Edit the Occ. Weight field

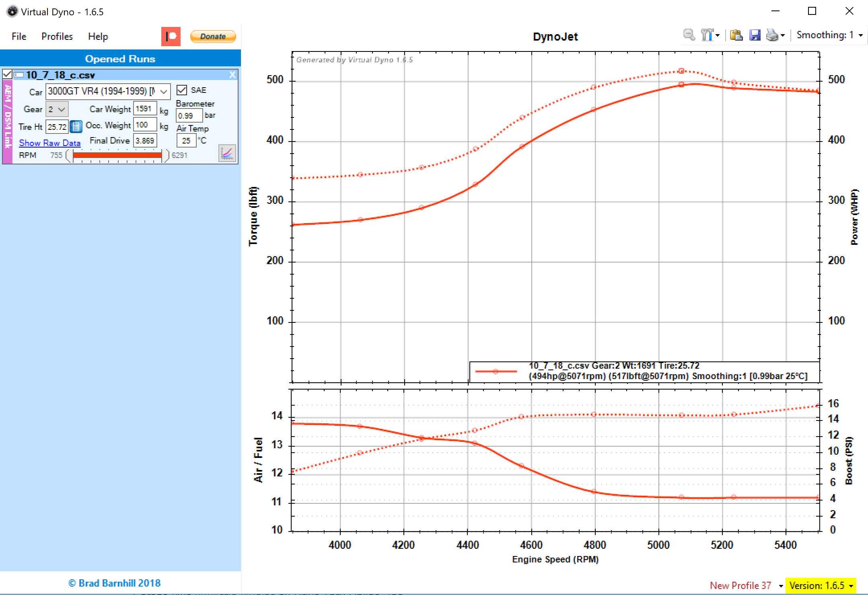pos(145,125)
